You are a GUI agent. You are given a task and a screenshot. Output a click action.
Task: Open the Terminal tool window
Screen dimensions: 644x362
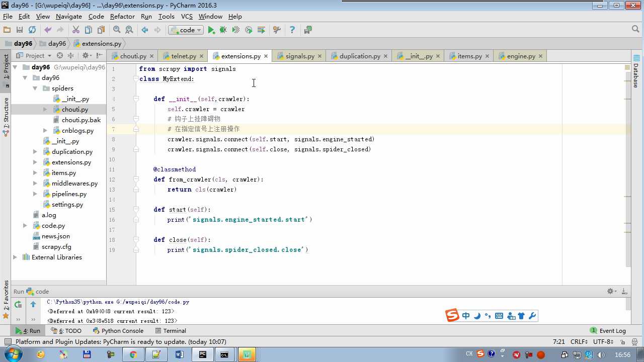click(x=171, y=331)
